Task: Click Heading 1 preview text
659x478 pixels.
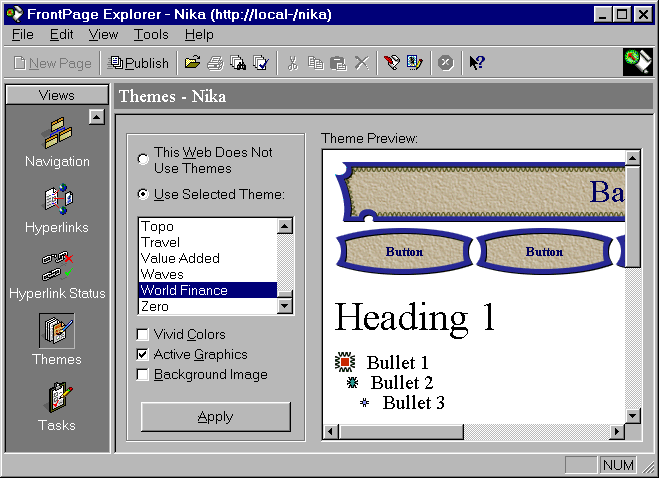Action: pyautogui.click(x=415, y=318)
